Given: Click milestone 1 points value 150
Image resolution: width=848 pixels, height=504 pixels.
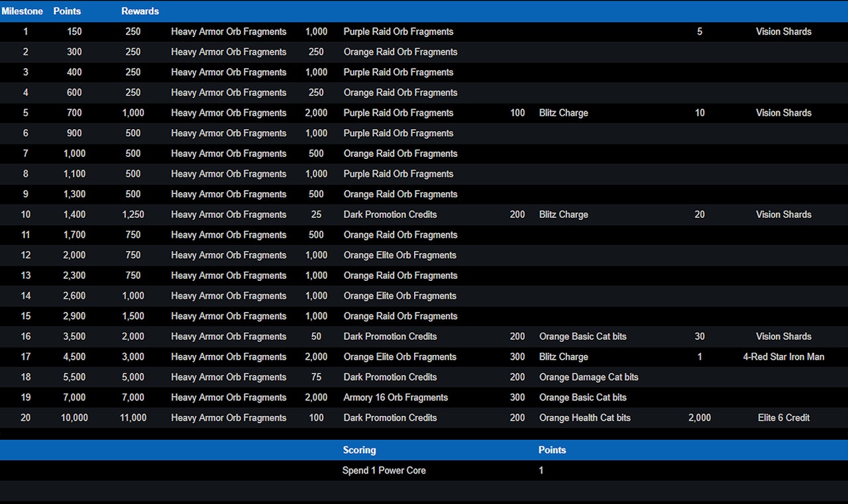Looking at the screenshot, I should (74, 32).
